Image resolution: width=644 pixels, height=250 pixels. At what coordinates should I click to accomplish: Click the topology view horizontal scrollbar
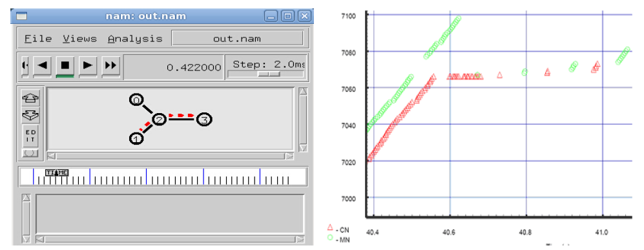click(x=171, y=156)
